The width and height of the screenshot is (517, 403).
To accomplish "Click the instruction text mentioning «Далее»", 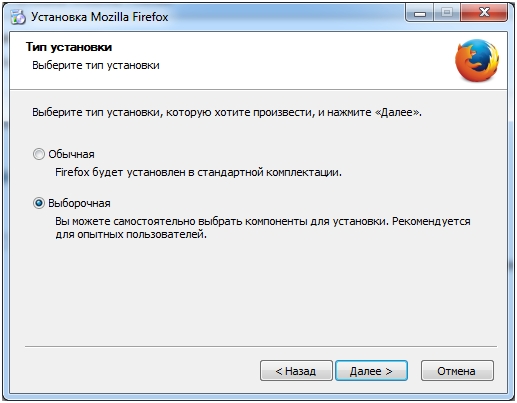I will tap(227, 112).
